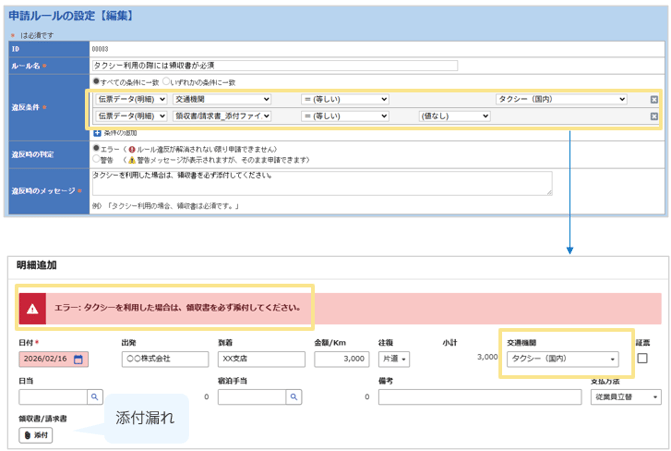Open first row = (等しい) operator dropdown
Image resolution: width=671 pixels, height=451 pixels.
[345, 99]
